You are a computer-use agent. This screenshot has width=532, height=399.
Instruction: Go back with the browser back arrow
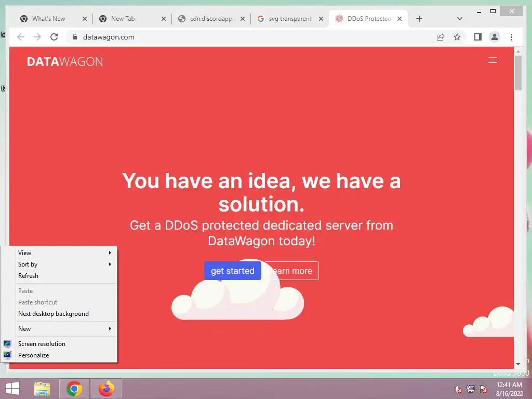pos(21,37)
